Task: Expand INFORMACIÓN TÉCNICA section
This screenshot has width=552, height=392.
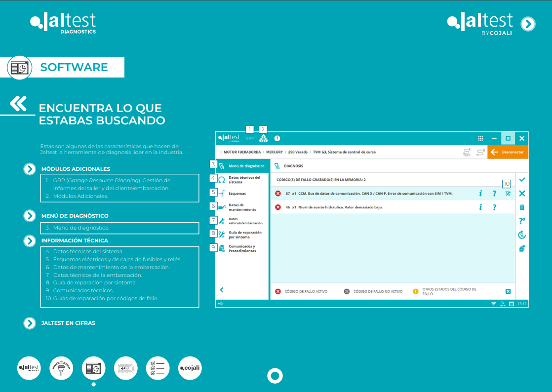Action: [30, 241]
